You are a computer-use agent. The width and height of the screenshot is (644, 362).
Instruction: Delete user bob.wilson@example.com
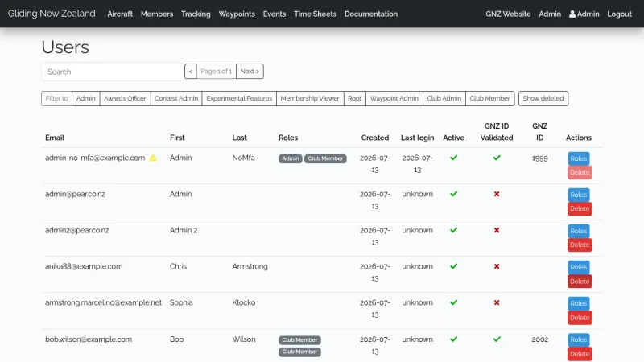click(x=580, y=354)
